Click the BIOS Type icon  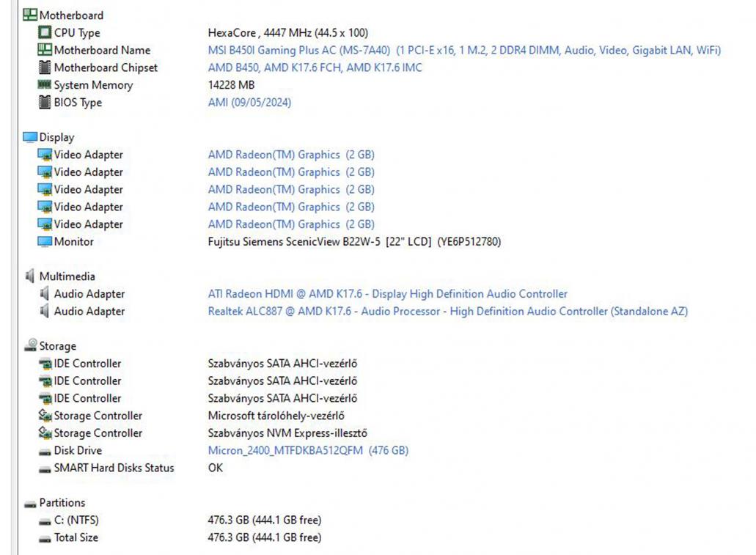coord(45,103)
